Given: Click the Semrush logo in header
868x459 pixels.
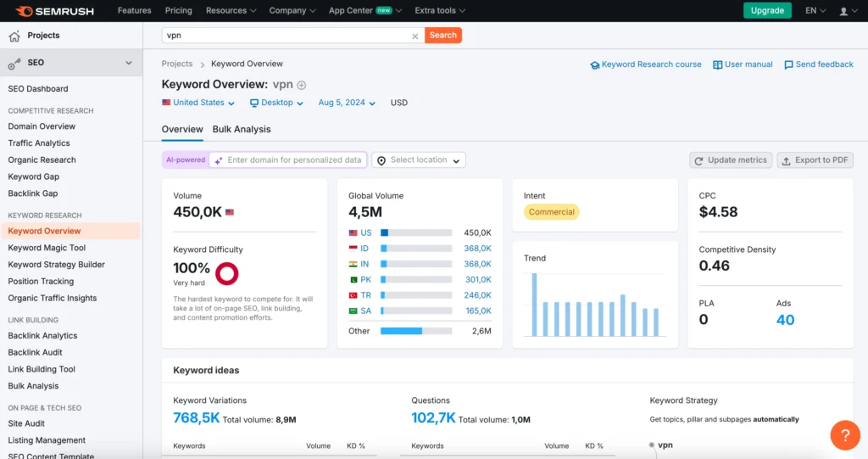Looking at the screenshot, I should click(x=54, y=11).
